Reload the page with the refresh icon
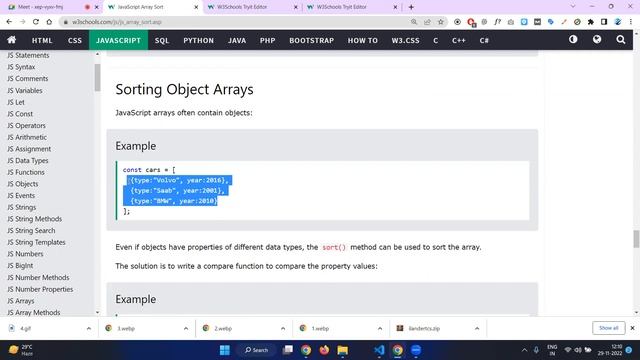This screenshot has height=360, width=640. (36, 22)
